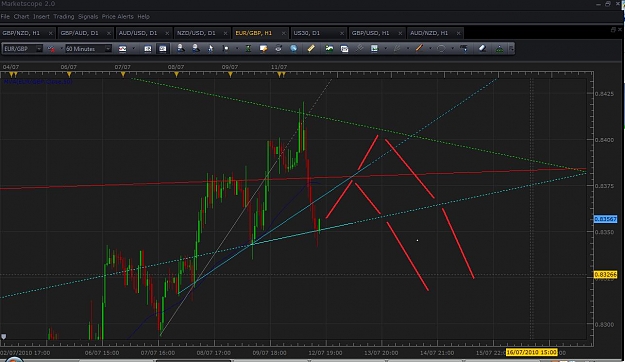This screenshot has height=362, width=625.
Task: Expand arrow next to red symbol icon
Action: [x=61, y=49]
